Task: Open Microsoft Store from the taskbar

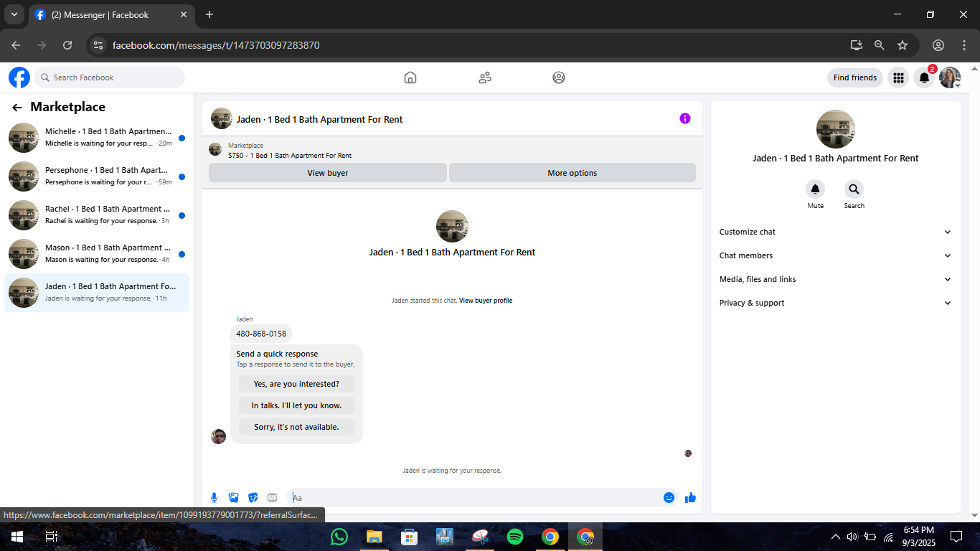Action: [x=410, y=537]
